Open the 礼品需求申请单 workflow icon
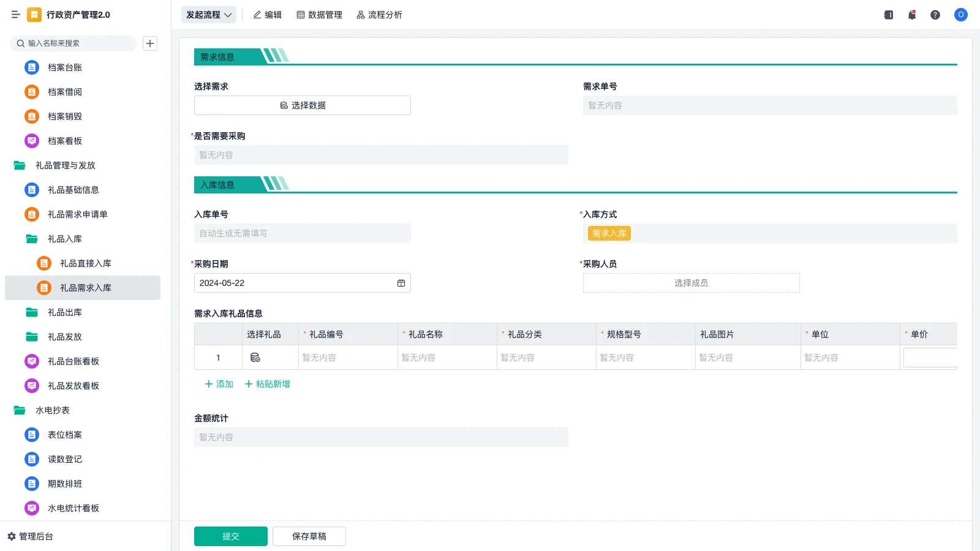This screenshot has height=551, width=980. 32,214
